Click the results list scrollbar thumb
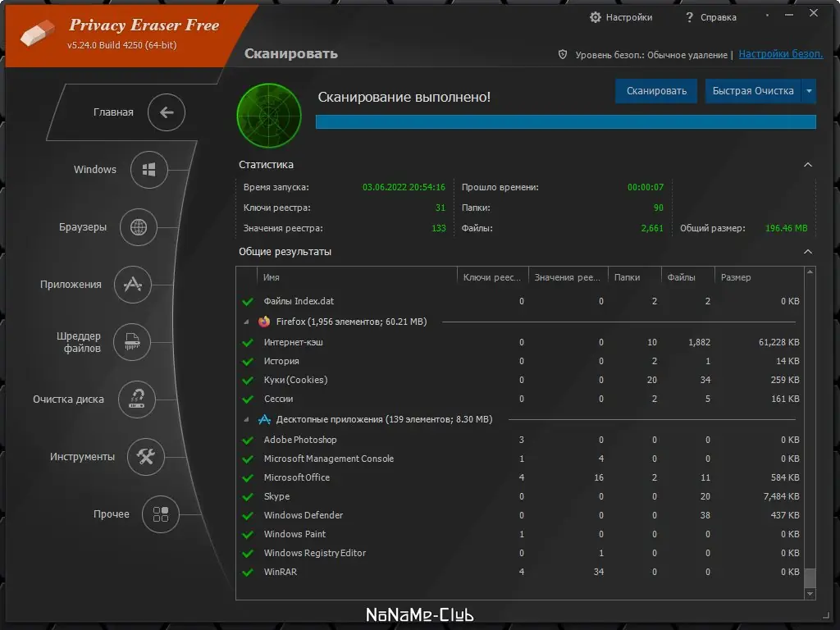This screenshot has width=840, height=630. click(810, 577)
